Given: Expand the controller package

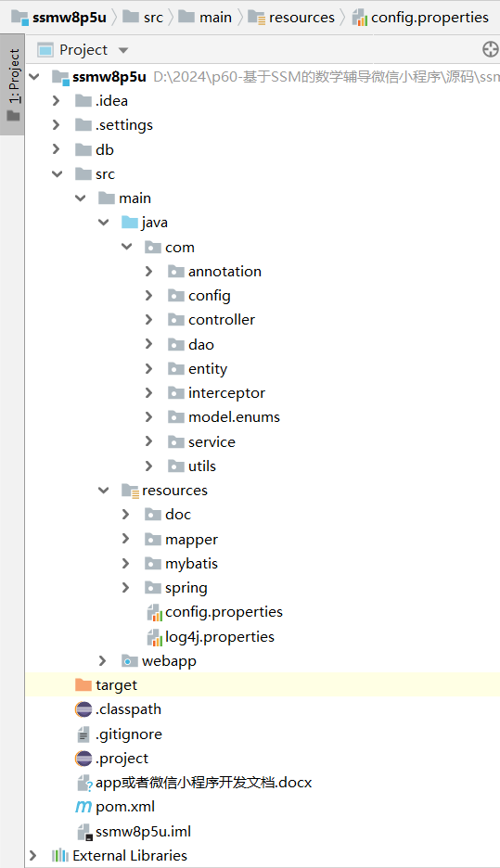Looking at the screenshot, I should tap(148, 319).
